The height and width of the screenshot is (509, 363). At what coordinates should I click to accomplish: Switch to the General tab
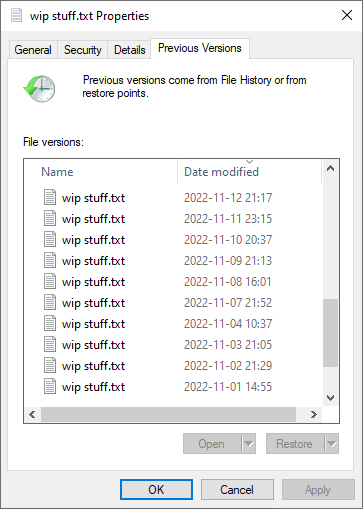(x=33, y=50)
